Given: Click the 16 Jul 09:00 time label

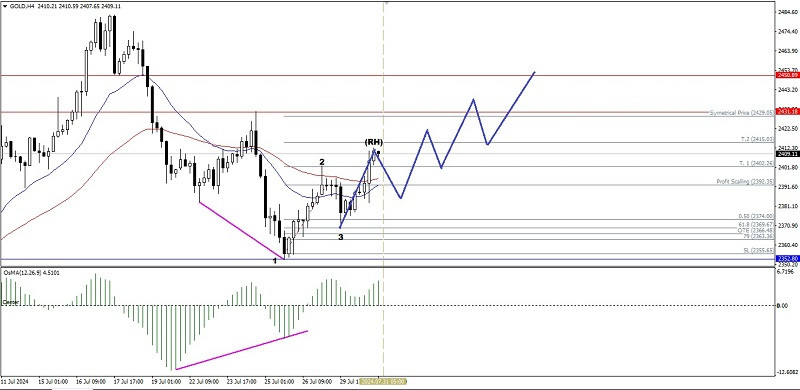Looking at the screenshot, I should (x=91, y=381).
